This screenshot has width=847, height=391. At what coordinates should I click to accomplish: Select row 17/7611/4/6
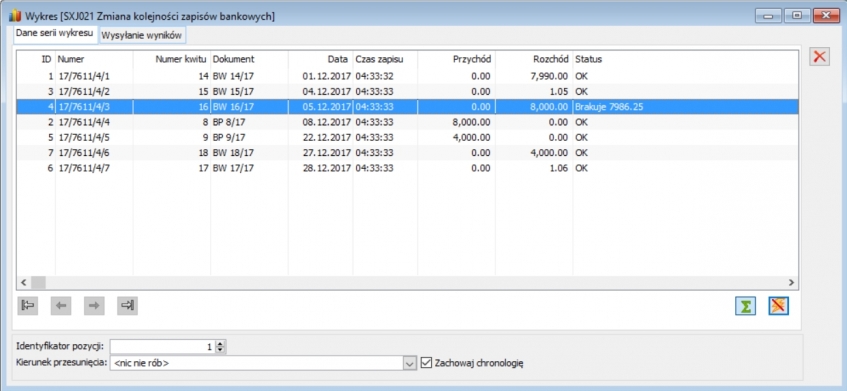pyautogui.click(x=407, y=153)
